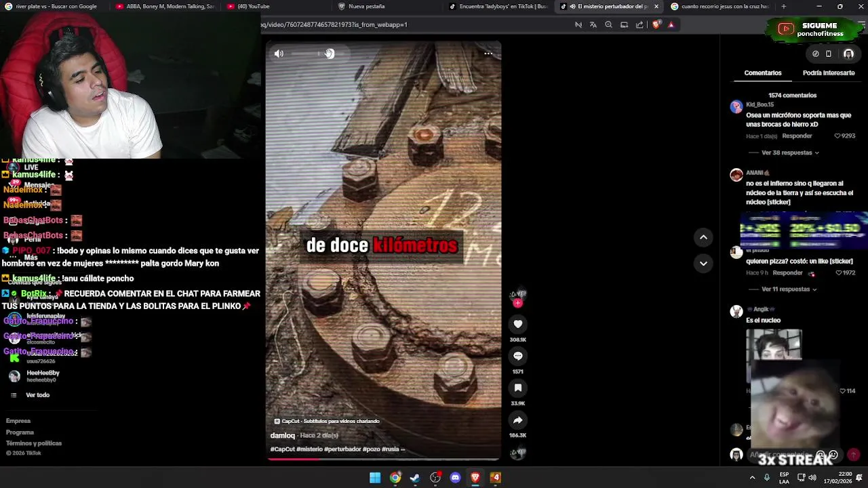Image resolution: width=868 pixels, height=488 pixels.
Task: Open the TikTok profile avatar at the top right
Action: tap(848, 54)
